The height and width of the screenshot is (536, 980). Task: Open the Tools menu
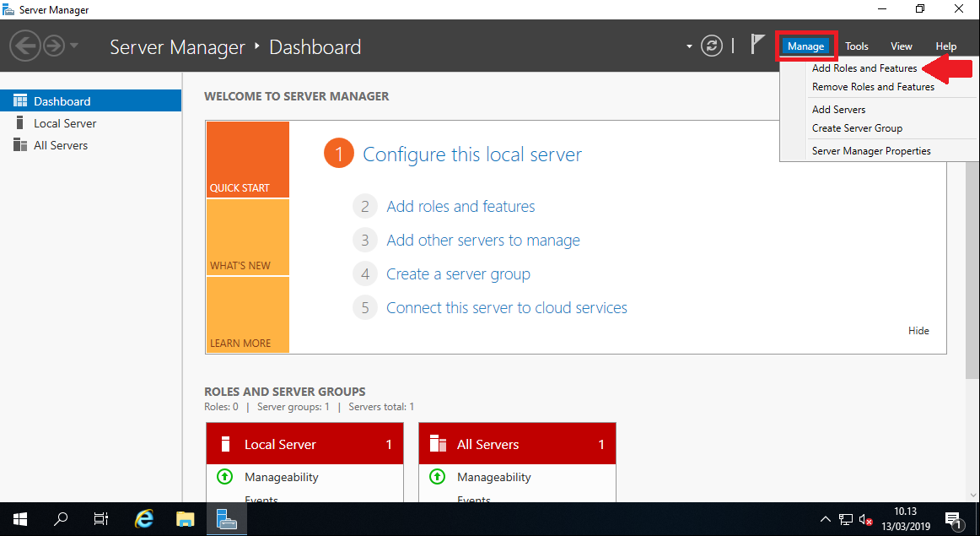[x=856, y=46]
